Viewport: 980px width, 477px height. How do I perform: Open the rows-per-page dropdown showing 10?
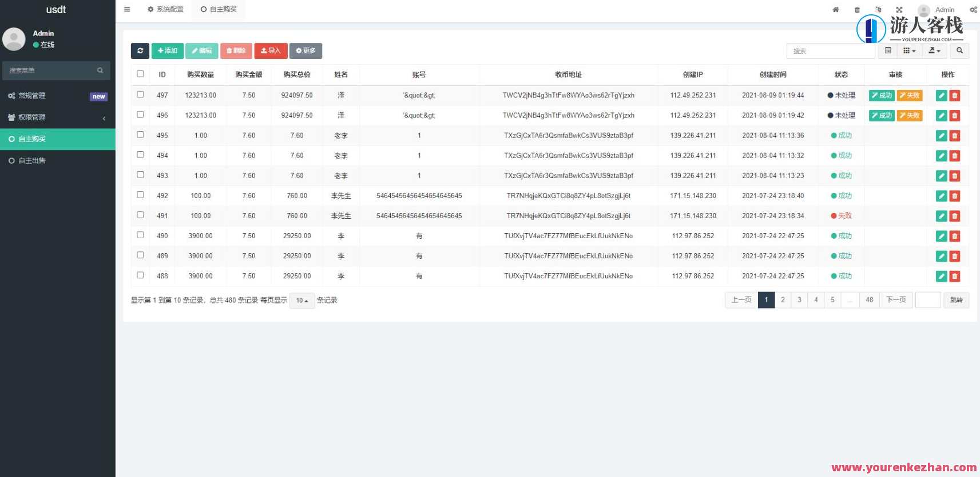(302, 301)
